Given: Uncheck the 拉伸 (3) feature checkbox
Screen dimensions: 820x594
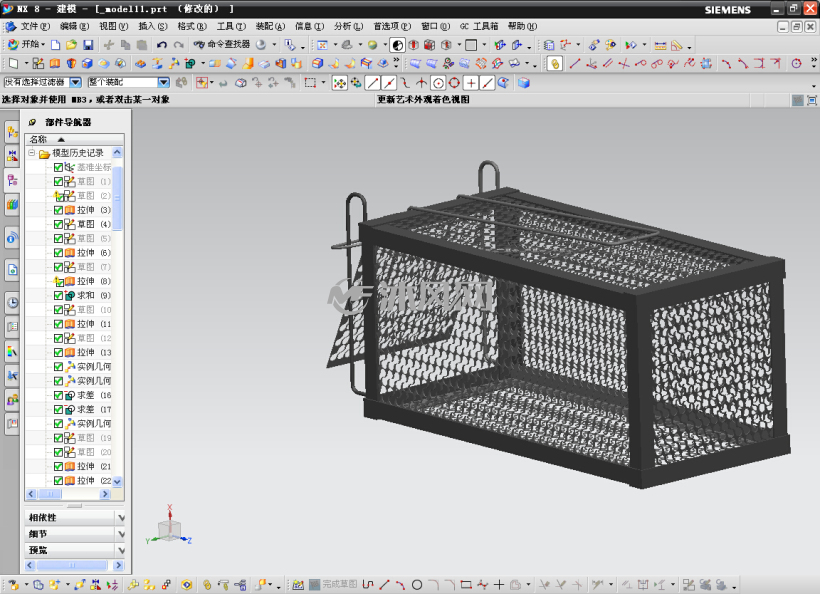Looking at the screenshot, I should click(x=59, y=210).
